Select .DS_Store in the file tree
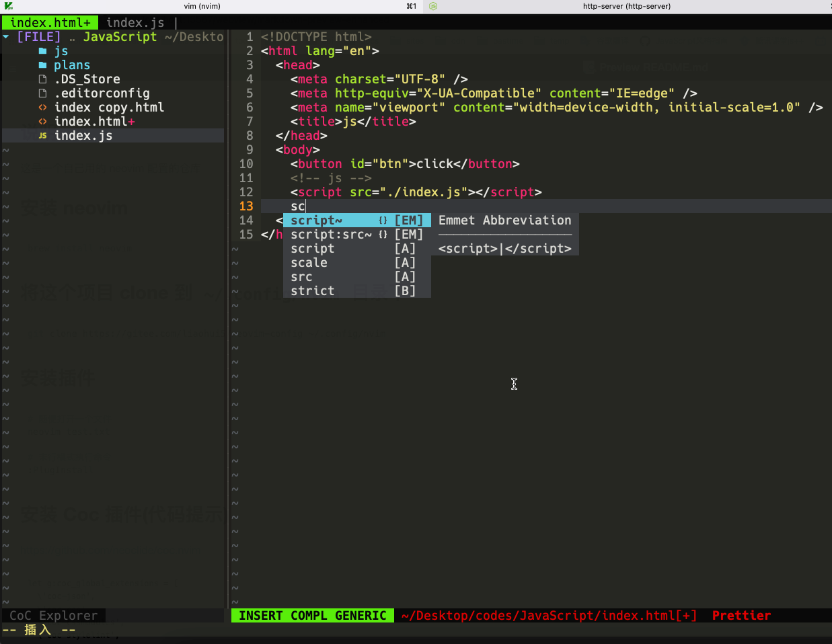The image size is (832, 644). coord(87,79)
